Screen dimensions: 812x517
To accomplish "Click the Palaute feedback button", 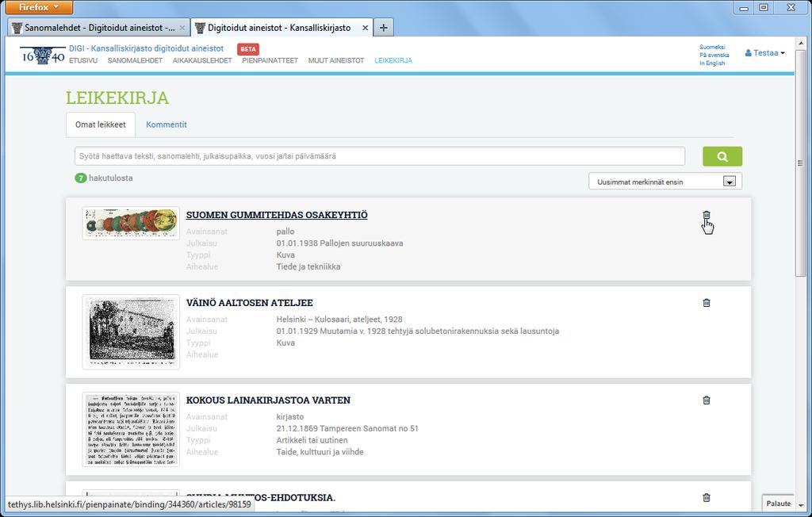I will (x=779, y=503).
